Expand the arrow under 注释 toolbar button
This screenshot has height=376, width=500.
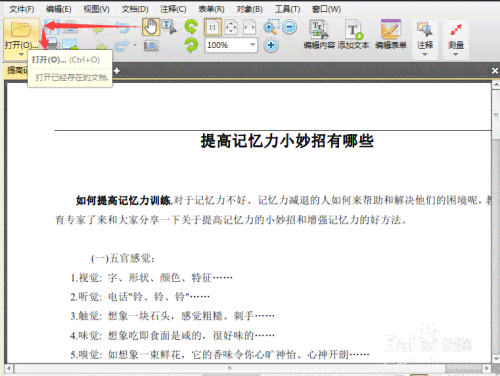click(x=425, y=54)
